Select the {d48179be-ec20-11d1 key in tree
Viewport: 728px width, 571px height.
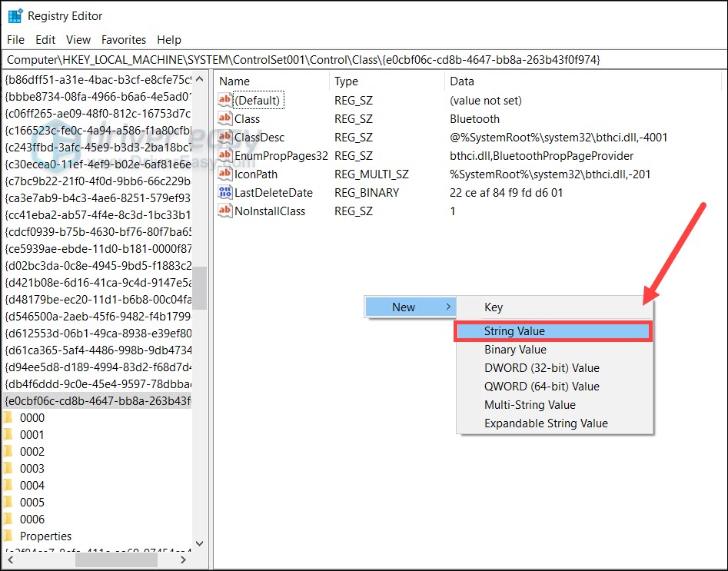tap(97, 300)
